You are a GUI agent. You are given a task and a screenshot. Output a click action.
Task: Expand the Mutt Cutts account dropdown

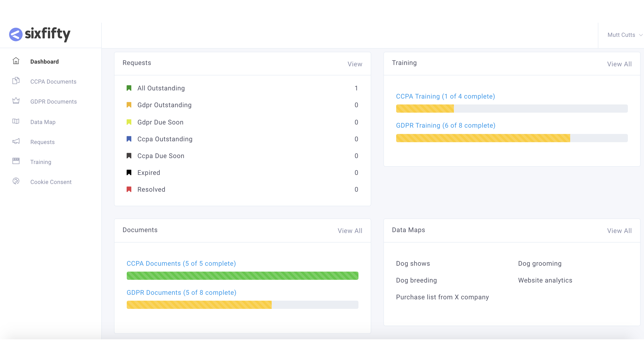(x=625, y=35)
